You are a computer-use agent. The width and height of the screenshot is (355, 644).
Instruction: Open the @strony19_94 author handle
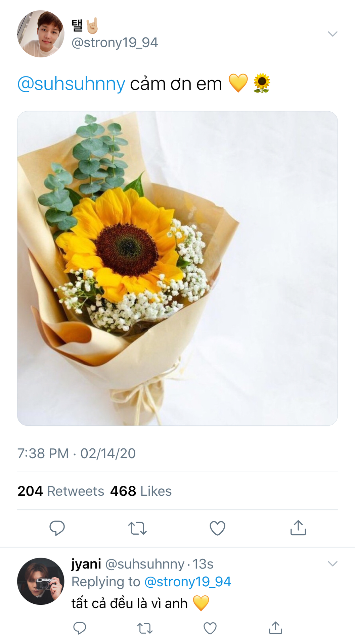coord(115,43)
